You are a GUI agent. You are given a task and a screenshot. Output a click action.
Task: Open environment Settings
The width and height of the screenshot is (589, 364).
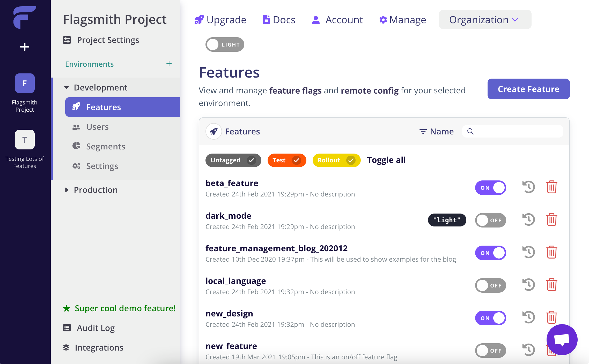click(x=122, y=166)
